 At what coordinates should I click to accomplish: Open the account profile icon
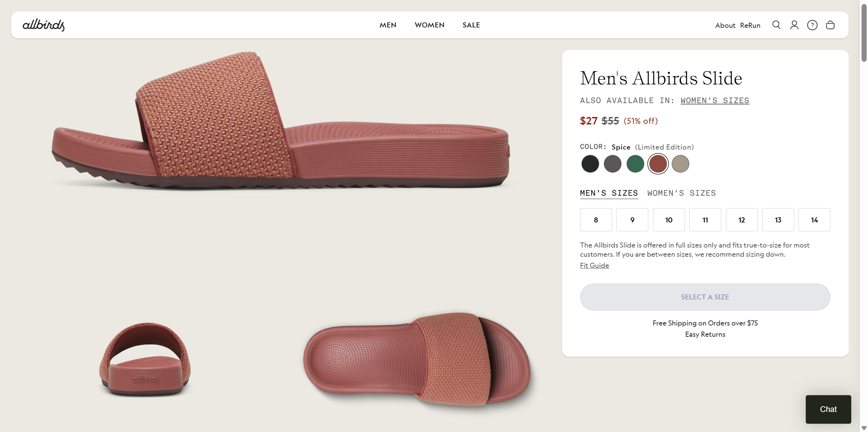pos(794,25)
